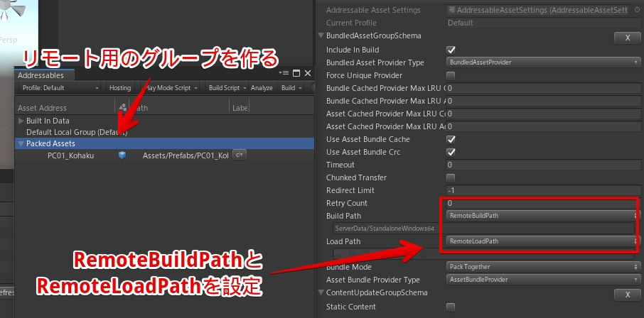The image size is (644, 318).
Task: Click the PC01_Kohaku prefab cube icon
Action: coord(122,155)
